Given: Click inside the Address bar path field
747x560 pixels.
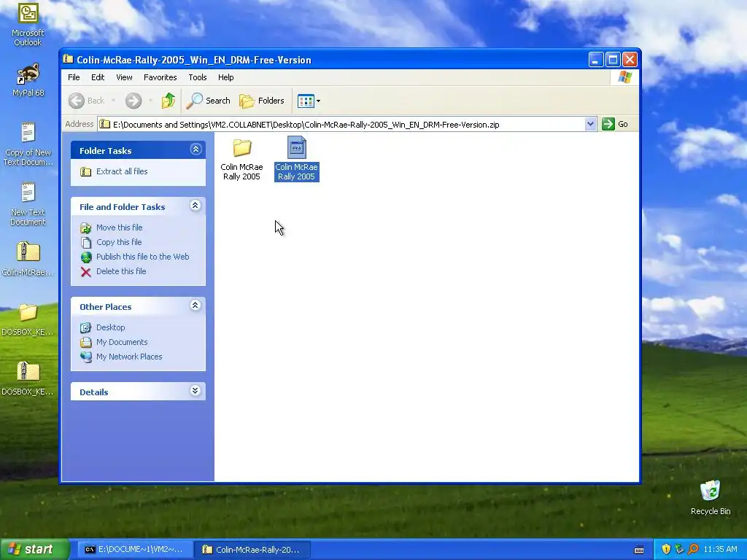Looking at the screenshot, I should point(341,124).
